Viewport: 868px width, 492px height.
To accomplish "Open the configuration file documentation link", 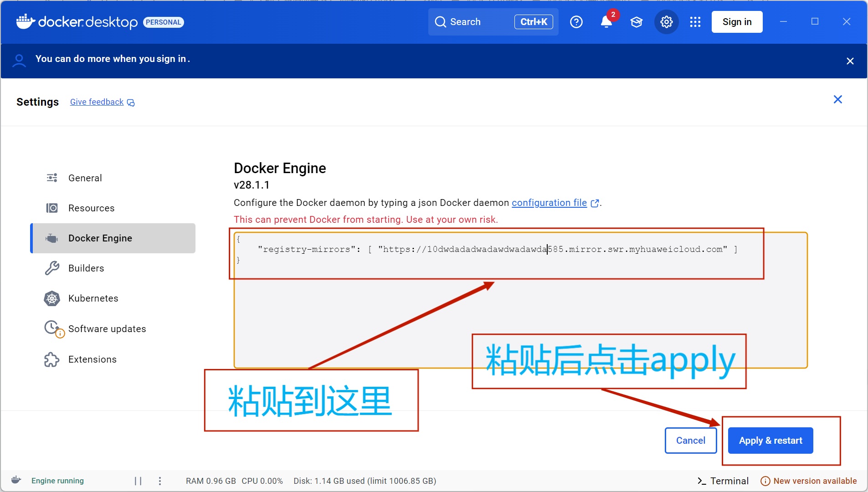I will click(x=549, y=203).
